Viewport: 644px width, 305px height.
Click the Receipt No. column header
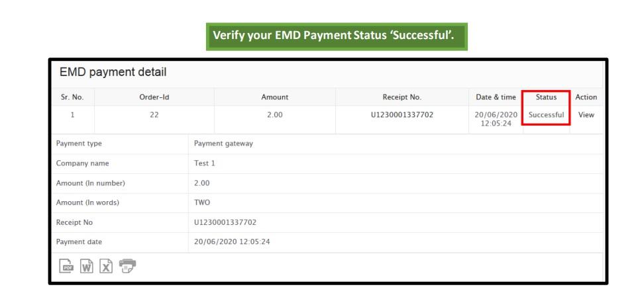[402, 97]
